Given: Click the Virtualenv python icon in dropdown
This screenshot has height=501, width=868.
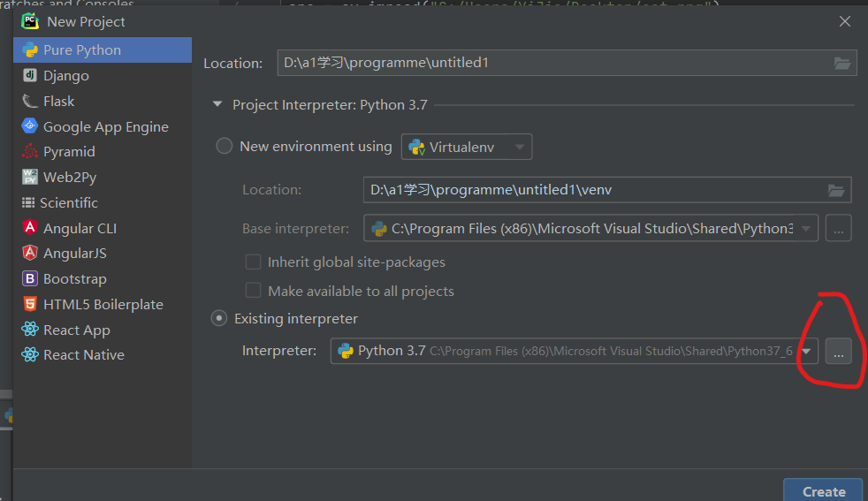Looking at the screenshot, I should [x=416, y=147].
